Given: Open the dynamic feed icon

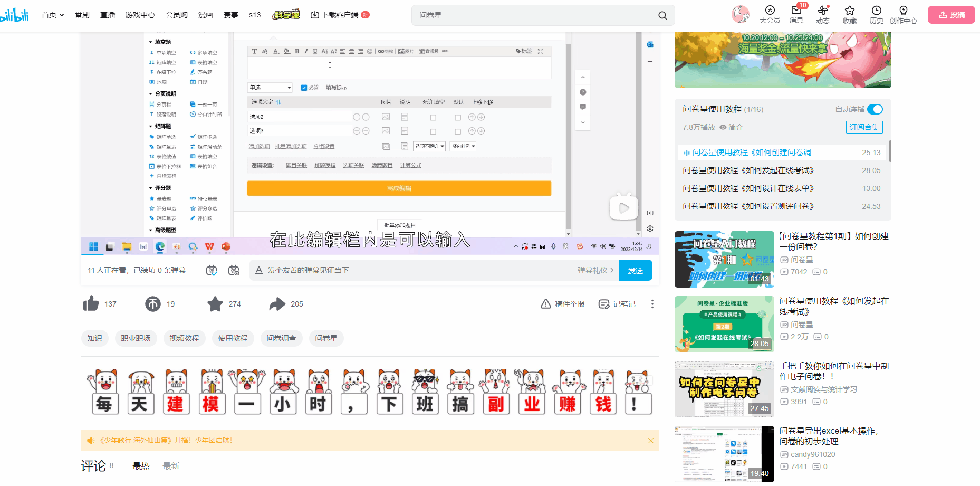Looking at the screenshot, I should click(x=823, y=10).
